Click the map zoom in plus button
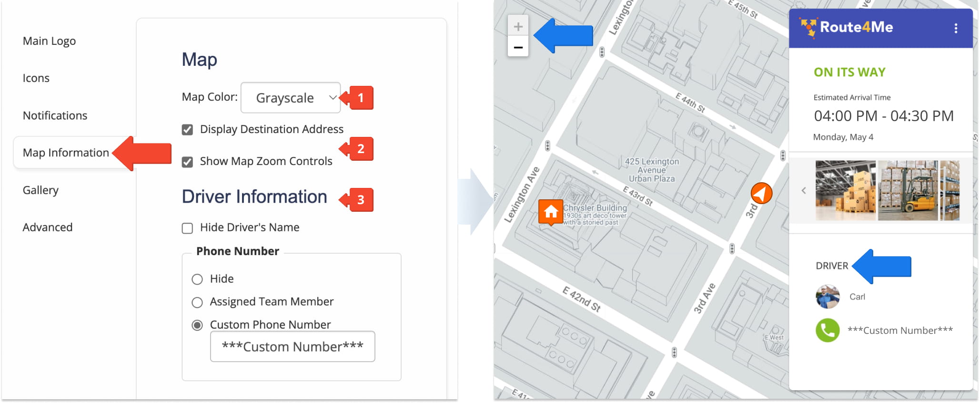Viewport: 980px width, 403px height. pyautogui.click(x=518, y=26)
